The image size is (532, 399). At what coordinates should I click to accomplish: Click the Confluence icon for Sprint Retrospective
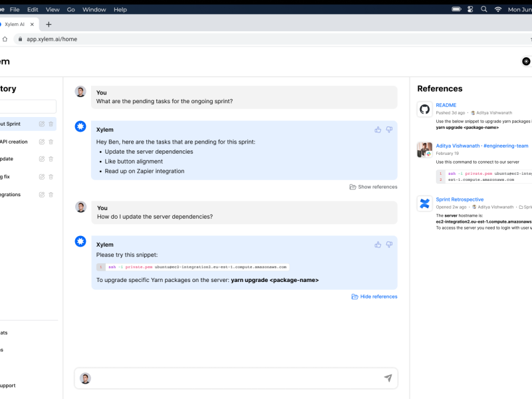[424, 203]
